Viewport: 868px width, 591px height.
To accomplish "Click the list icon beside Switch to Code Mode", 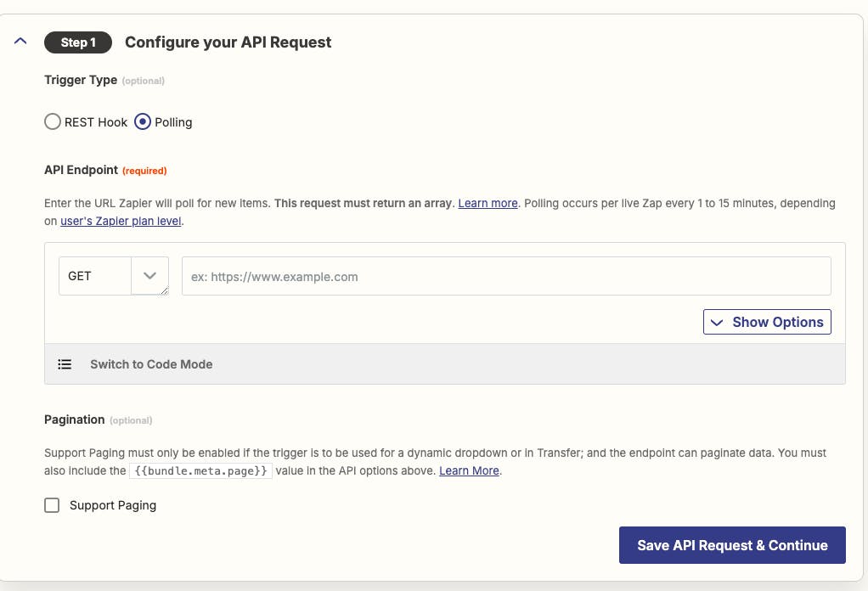I will point(65,364).
